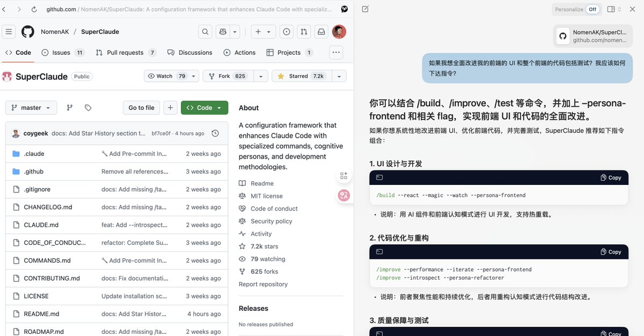Viewport: 644px width, 336px height.
Task: Switch to the Projects tab
Action: point(290,53)
